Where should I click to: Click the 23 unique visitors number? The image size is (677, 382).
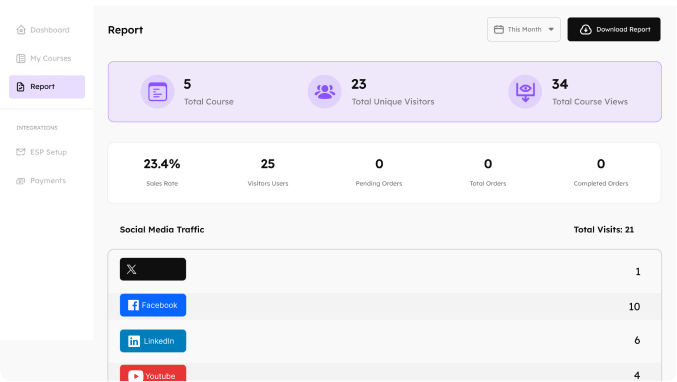click(x=359, y=84)
